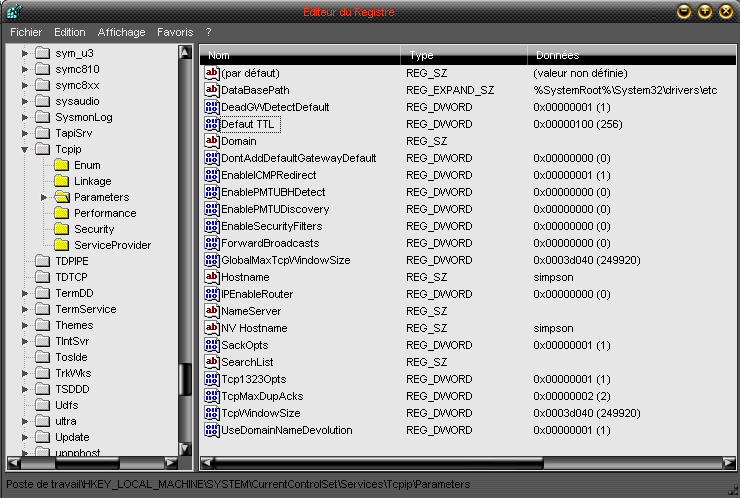Select the icon of the (par défaut) value
The image size is (740, 498).
[x=211, y=73]
